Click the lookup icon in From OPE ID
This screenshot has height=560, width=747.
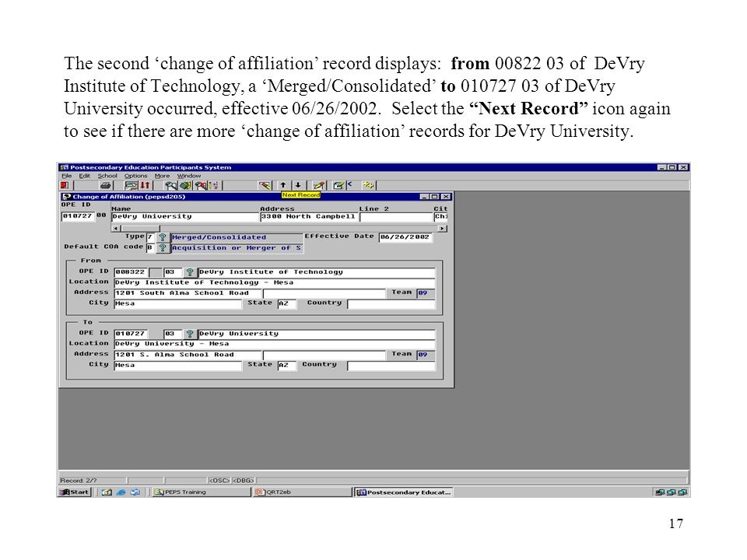click(x=190, y=272)
